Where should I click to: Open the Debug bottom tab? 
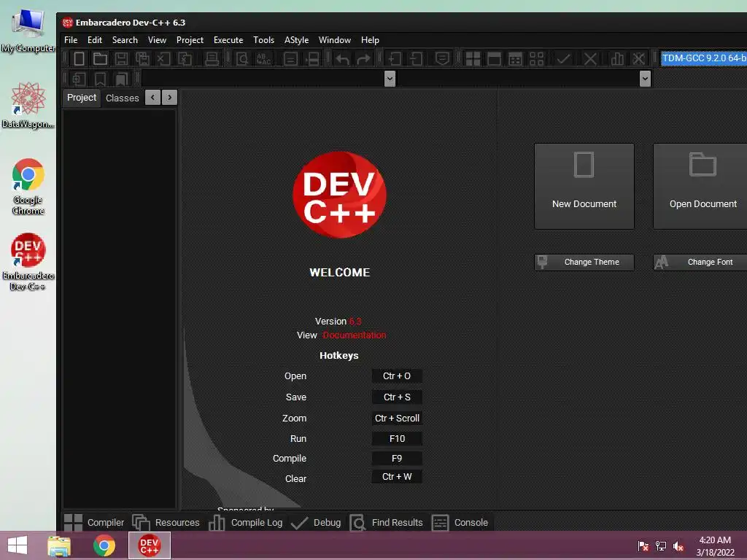(x=316, y=522)
